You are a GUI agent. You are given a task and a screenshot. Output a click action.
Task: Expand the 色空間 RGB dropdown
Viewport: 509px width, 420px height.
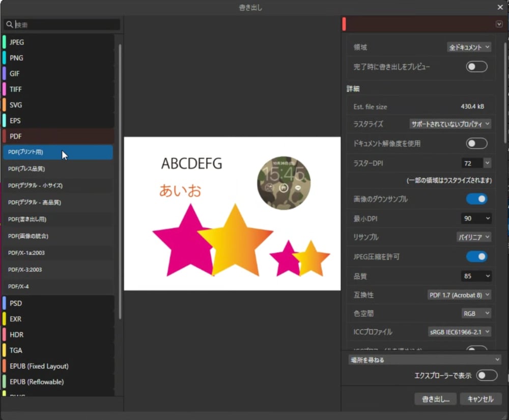coord(476,313)
